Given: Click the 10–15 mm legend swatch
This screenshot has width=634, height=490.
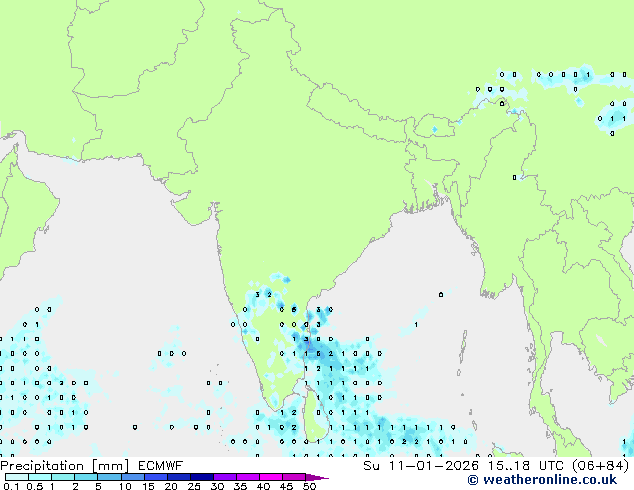Looking at the screenshot, I should click(133, 477).
